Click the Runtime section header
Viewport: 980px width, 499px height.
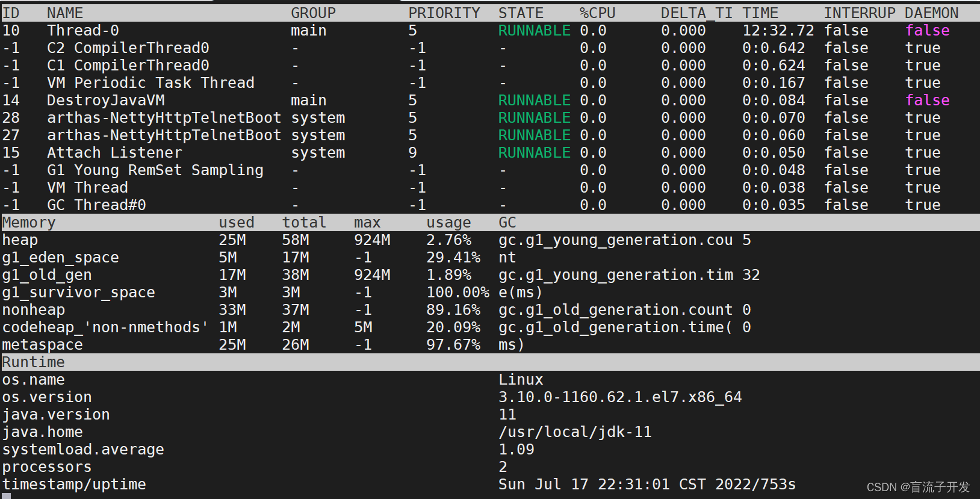[x=33, y=362]
